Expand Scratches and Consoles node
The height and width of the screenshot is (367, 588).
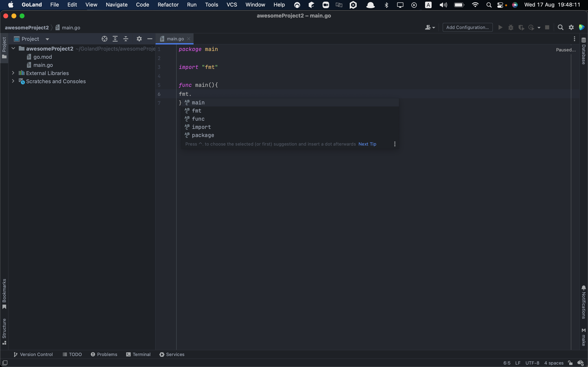[x=13, y=81]
